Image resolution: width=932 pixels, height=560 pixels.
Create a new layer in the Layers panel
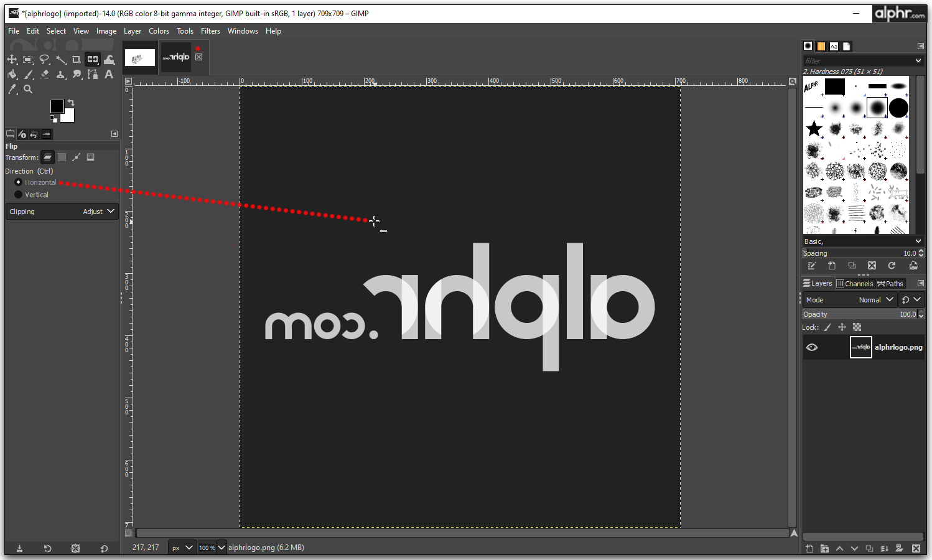point(809,548)
